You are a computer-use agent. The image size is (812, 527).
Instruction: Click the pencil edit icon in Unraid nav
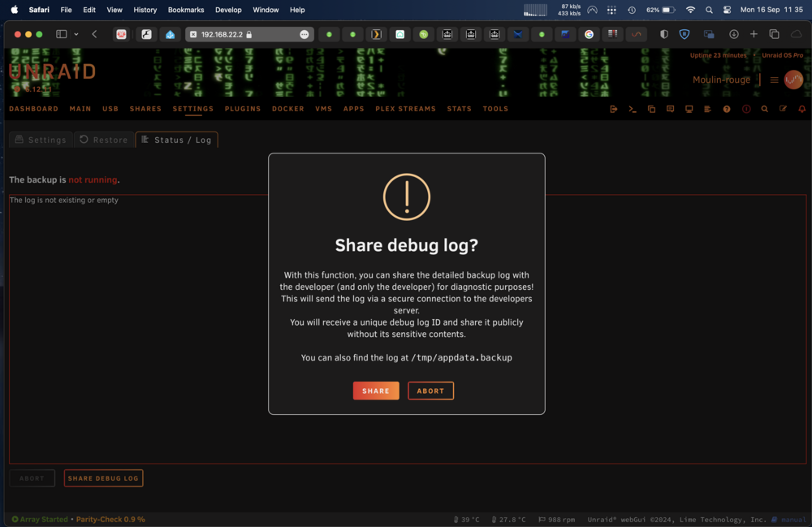coord(783,110)
